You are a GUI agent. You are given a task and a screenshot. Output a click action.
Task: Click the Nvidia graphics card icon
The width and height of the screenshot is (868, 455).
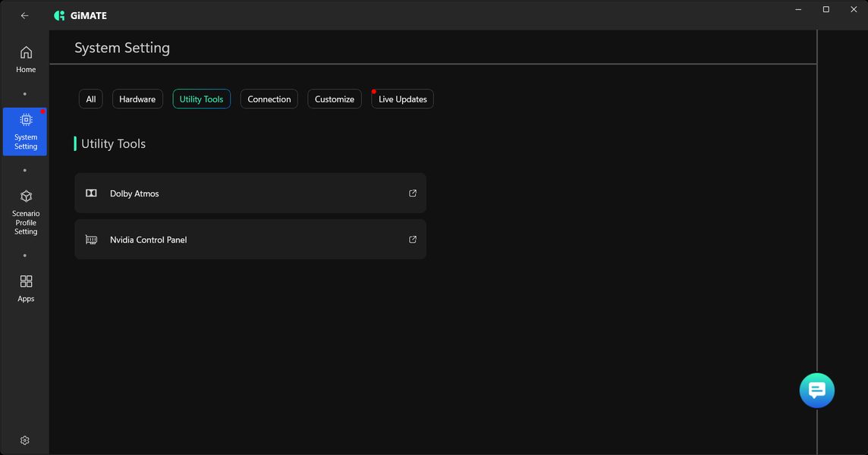91,240
